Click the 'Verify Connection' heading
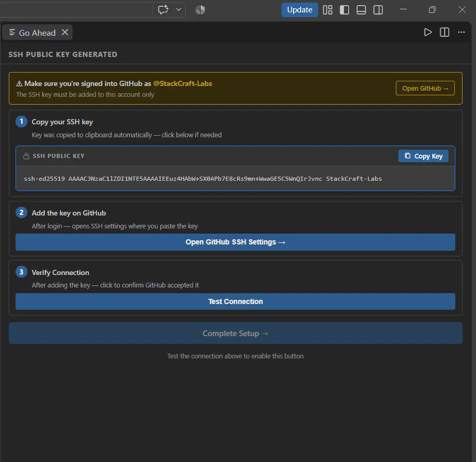476x462 pixels. pos(61,272)
